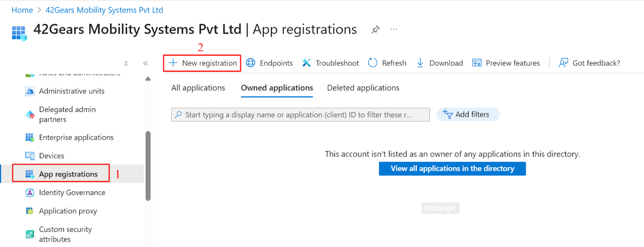Click the Troubleshoot tools icon
644x247 pixels.
click(307, 63)
